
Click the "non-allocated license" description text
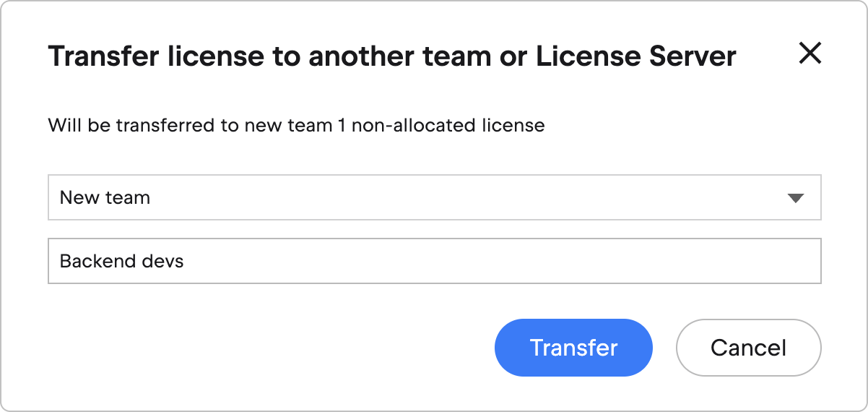click(x=448, y=126)
